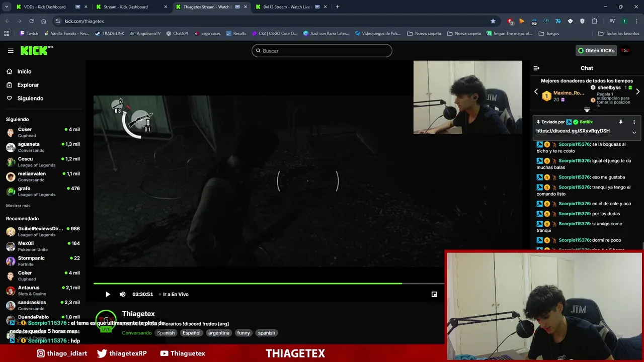Go back to the previous page
The width and height of the screenshot is (644, 362).
[7, 21]
